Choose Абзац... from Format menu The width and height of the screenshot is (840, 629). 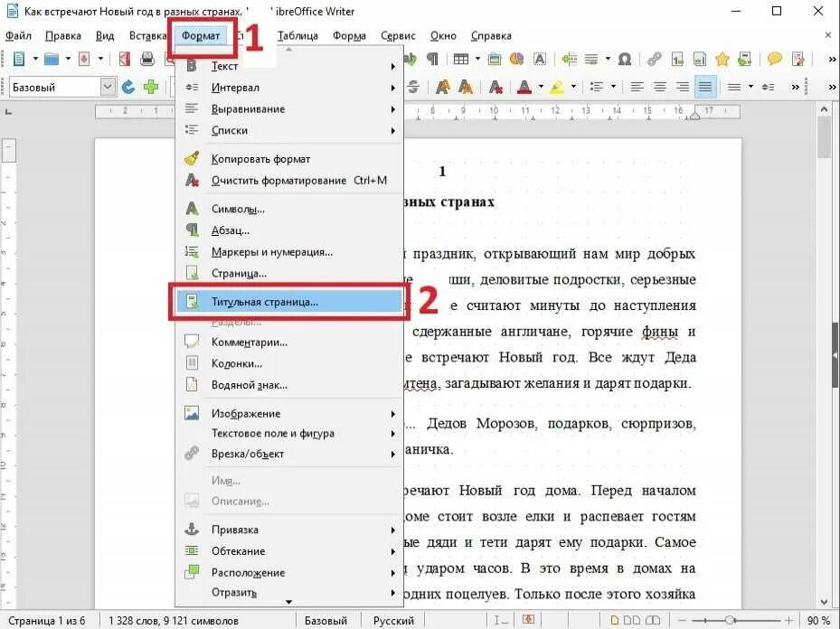[x=289, y=230]
